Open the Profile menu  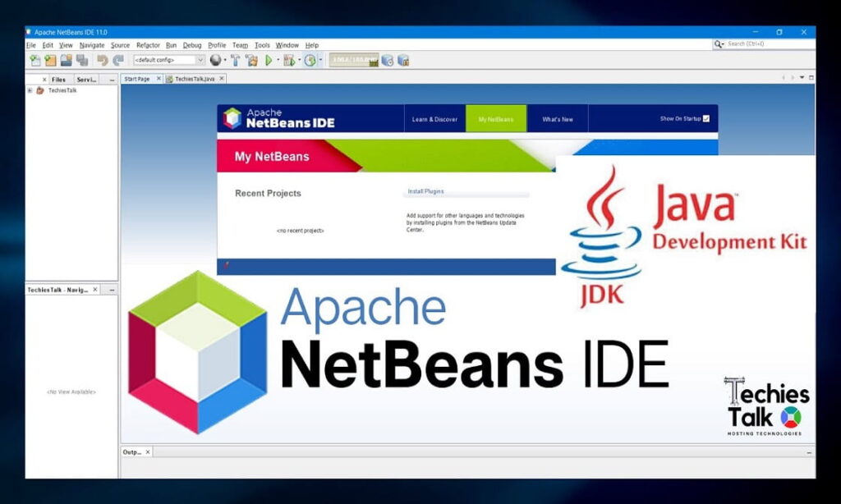pos(217,46)
